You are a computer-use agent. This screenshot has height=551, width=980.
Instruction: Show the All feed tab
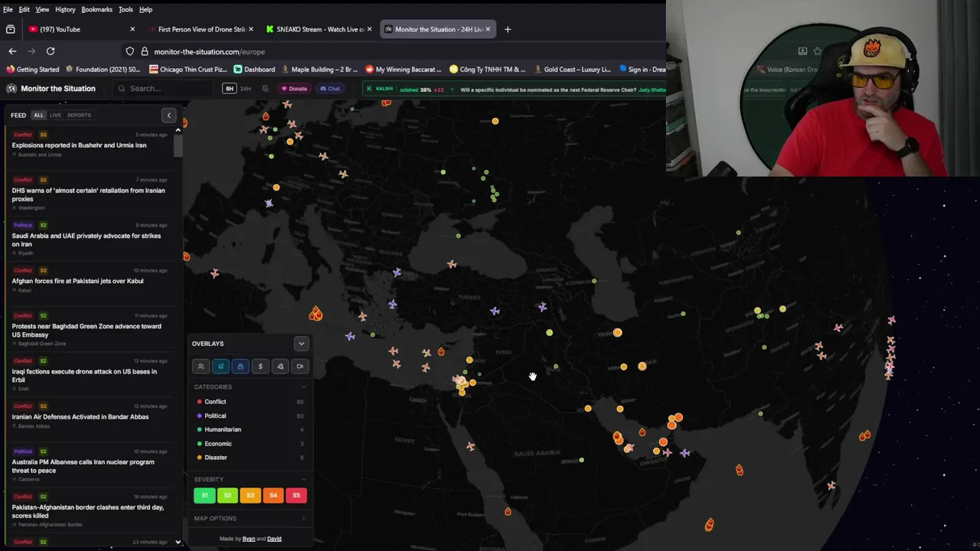38,115
